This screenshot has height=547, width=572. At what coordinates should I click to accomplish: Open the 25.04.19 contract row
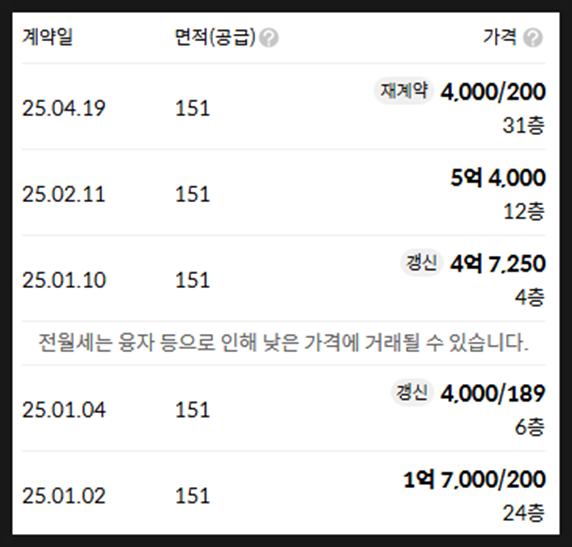click(x=283, y=106)
